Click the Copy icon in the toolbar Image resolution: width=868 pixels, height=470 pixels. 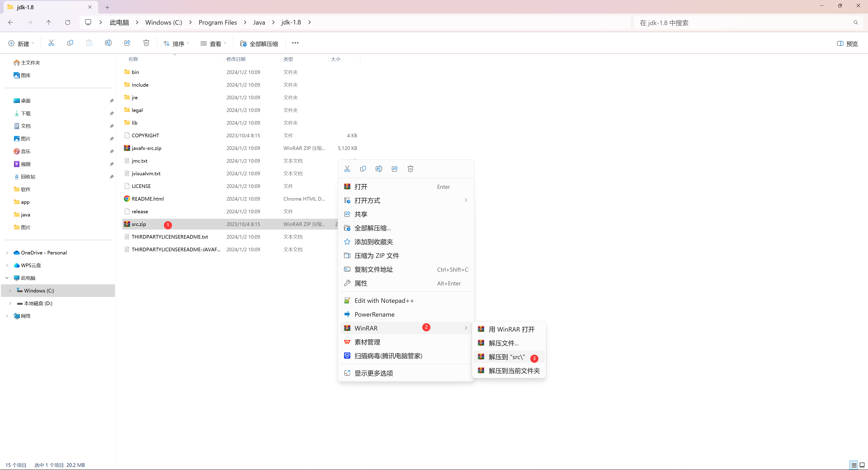coord(70,43)
